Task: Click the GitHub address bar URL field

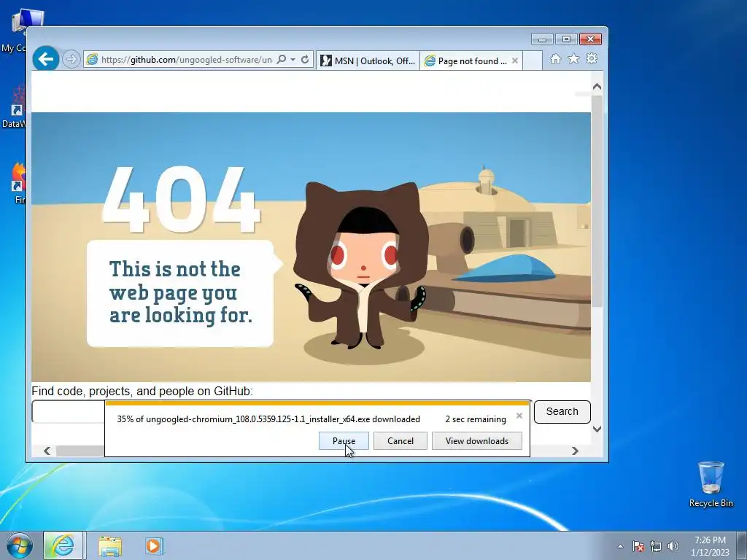Action: click(x=186, y=60)
